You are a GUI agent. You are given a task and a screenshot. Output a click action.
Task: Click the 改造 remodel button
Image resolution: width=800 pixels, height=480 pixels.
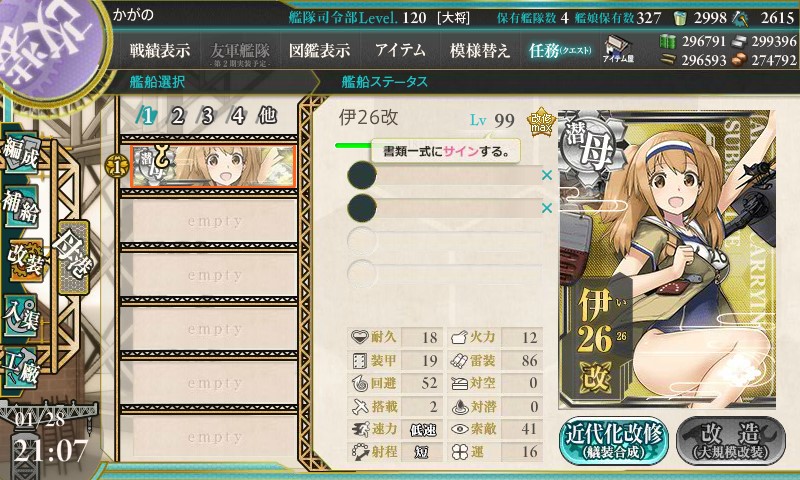(731, 441)
